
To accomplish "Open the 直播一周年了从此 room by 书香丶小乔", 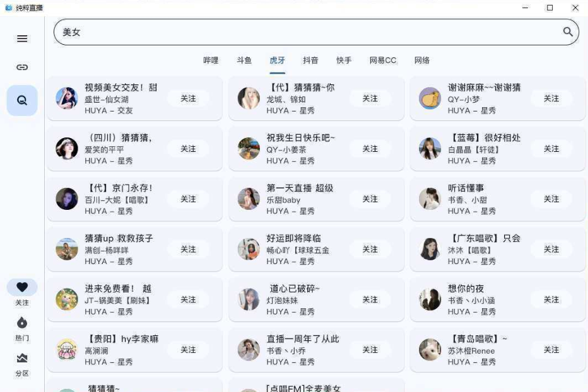I will click(x=303, y=339).
